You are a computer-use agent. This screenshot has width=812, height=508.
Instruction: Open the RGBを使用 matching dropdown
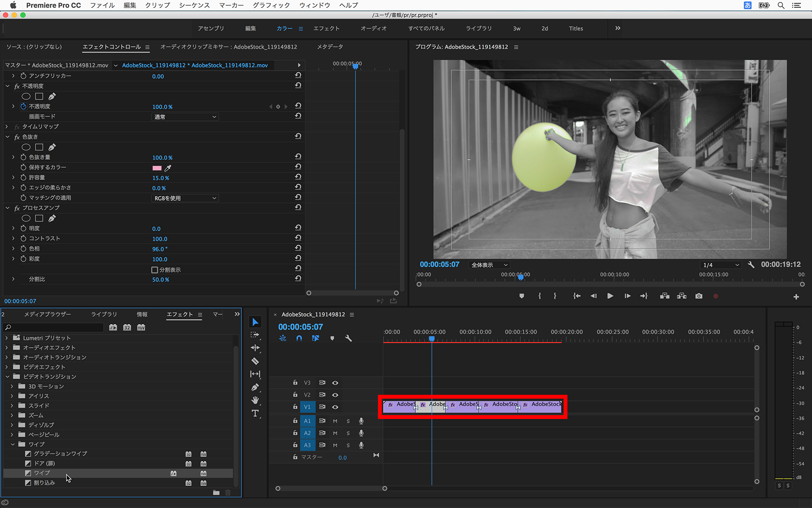pos(185,198)
